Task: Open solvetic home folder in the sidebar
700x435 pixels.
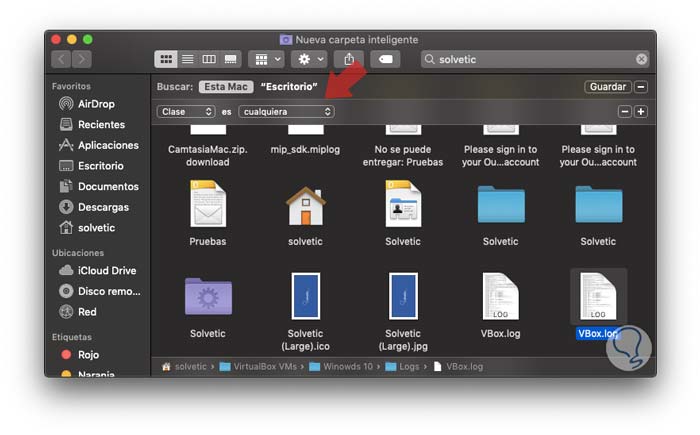Action: click(x=88, y=228)
